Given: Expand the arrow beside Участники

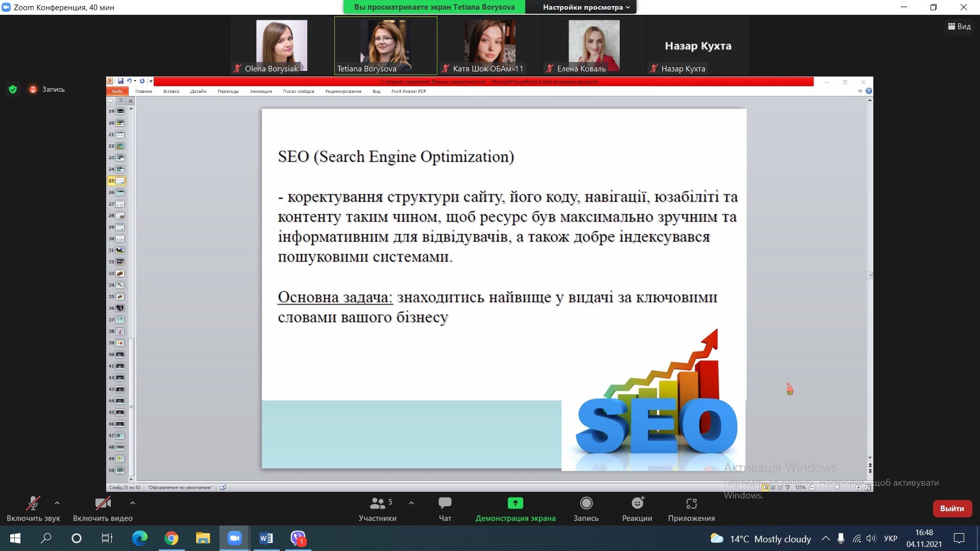Looking at the screenshot, I should pos(411,503).
